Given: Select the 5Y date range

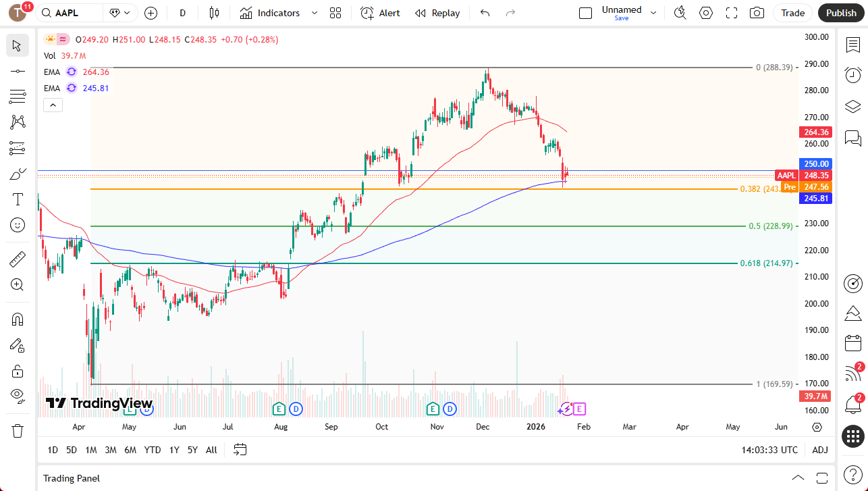Looking at the screenshot, I should pyautogui.click(x=192, y=450).
